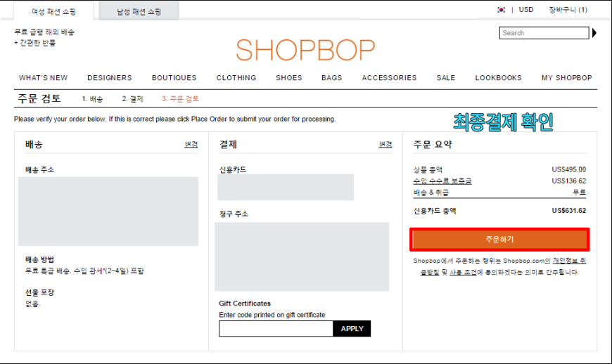Click the APPLY button
The width and height of the screenshot is (612, 364).
point(352,329)
